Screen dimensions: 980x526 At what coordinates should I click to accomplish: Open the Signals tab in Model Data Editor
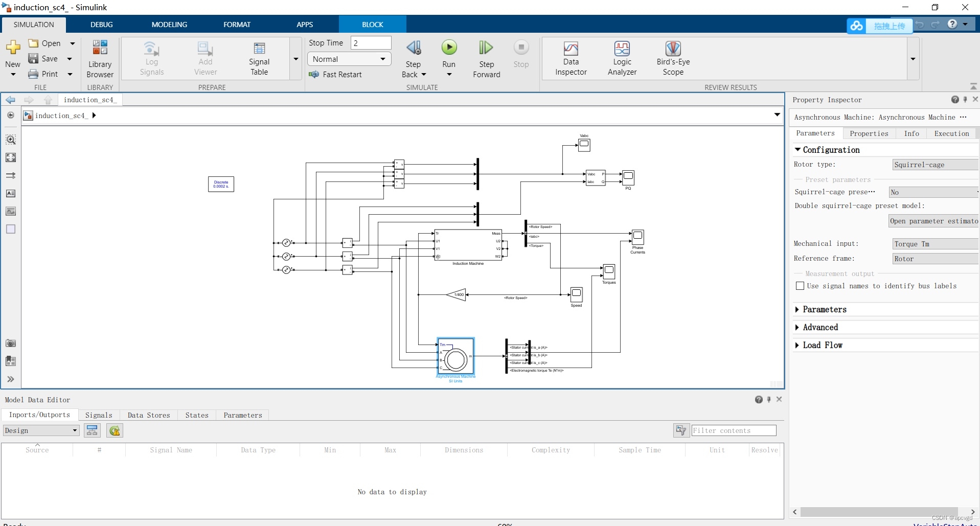point(99,415)
